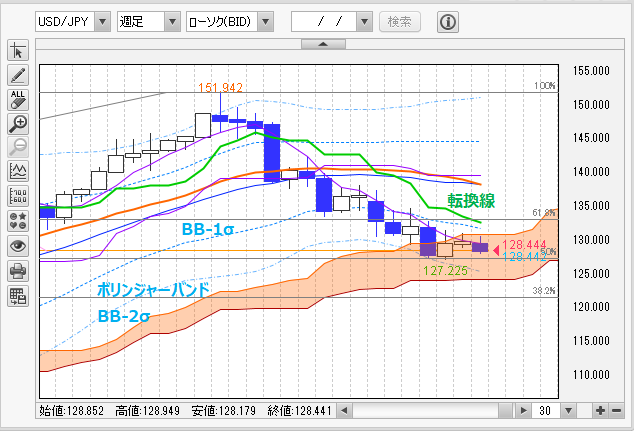This screenshot has height=431, width=634.
Task: Select the crosshair cursor tool
Action: click(x=18, y=51)
